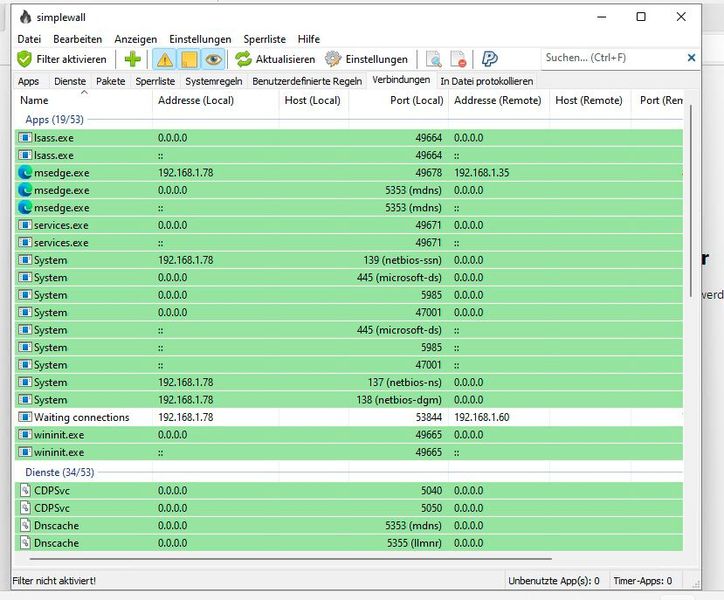This screenshot has width=724, height=600.
Task: Click the Filter aktivieren shield button
Action: [x=62, y=59]
